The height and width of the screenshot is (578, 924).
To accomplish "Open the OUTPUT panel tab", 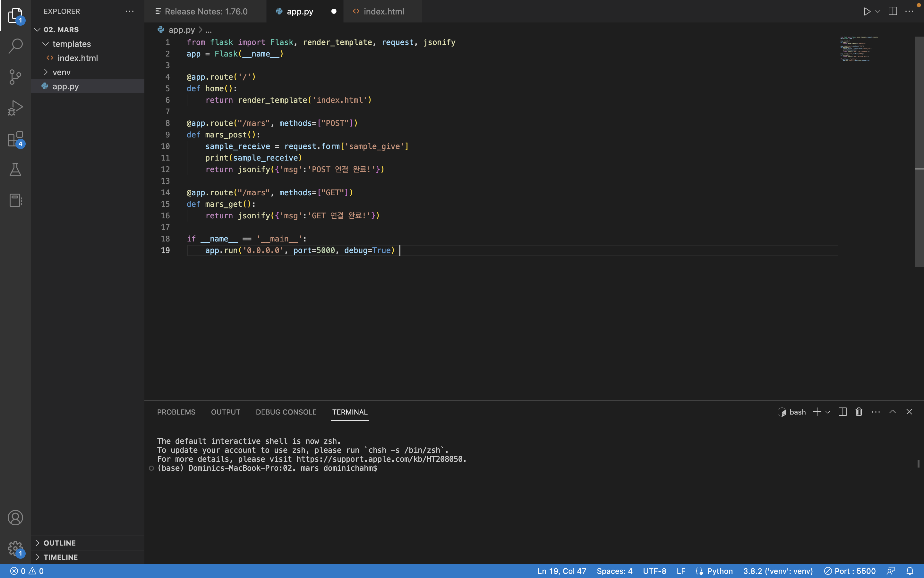I will 226,412.
